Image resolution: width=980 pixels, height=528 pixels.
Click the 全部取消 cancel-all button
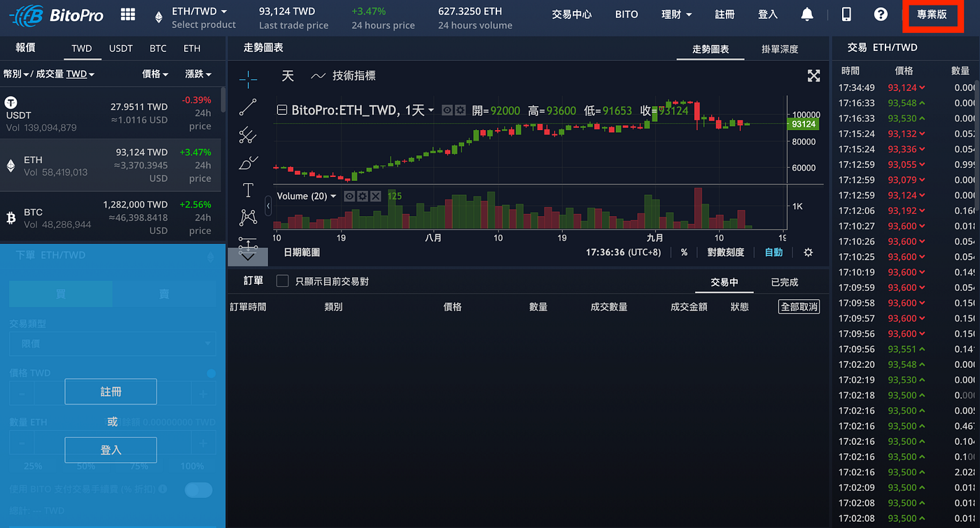tap(799, 306)
